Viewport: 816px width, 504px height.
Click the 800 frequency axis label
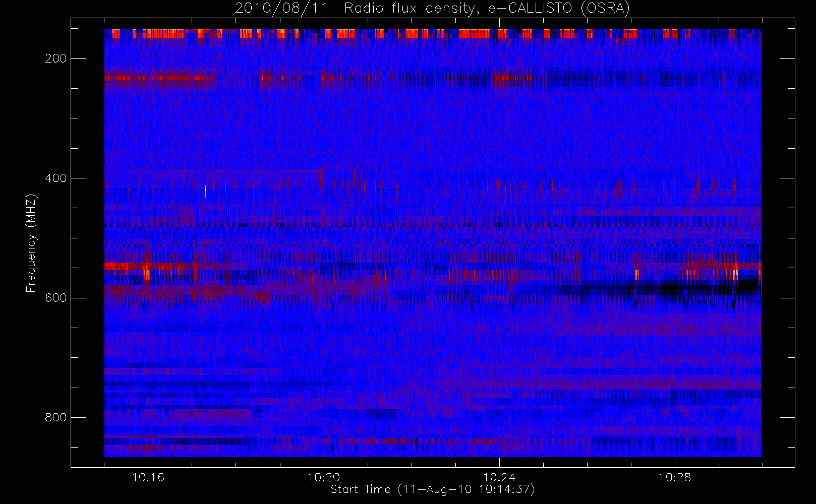coord(56,417)
